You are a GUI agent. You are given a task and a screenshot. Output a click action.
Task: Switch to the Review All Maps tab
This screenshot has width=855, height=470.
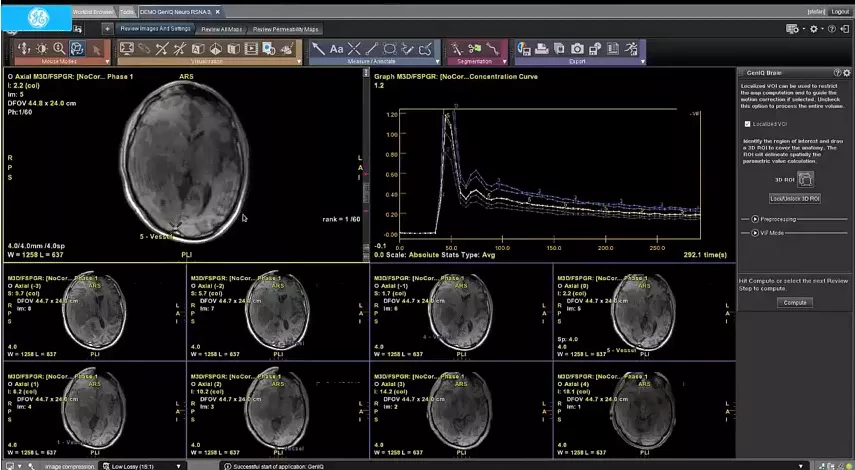221,29
